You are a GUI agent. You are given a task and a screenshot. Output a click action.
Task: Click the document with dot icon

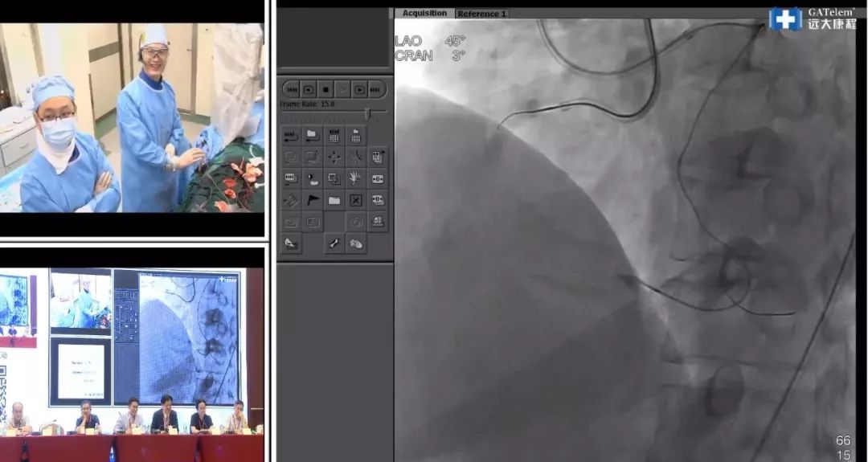[x=378, y=157]
